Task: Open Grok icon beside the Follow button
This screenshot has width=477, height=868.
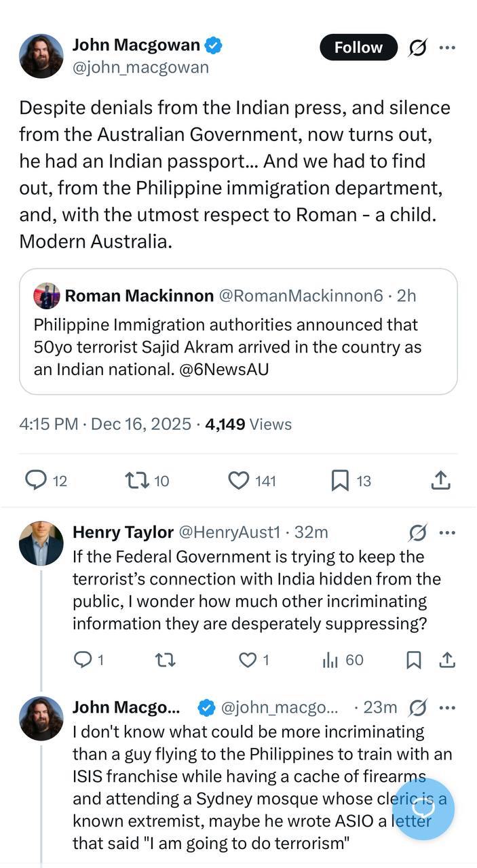Action: (418, 47)
